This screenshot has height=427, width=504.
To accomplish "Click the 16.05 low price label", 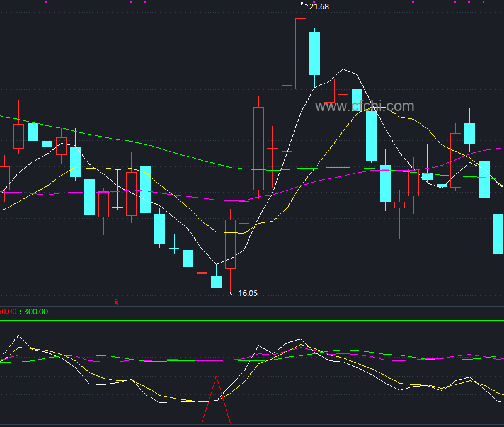I will pyautogui.click(x=248, y=293).
